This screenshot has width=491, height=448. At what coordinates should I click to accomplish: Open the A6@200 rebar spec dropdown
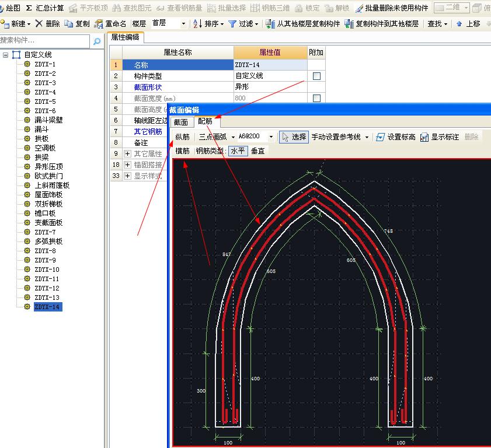271,136
